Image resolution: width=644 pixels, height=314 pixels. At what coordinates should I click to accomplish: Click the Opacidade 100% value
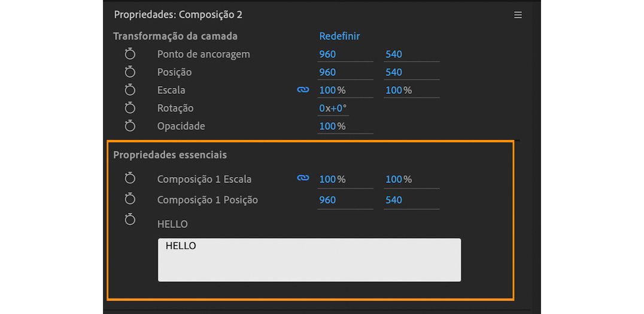(332, 126)
